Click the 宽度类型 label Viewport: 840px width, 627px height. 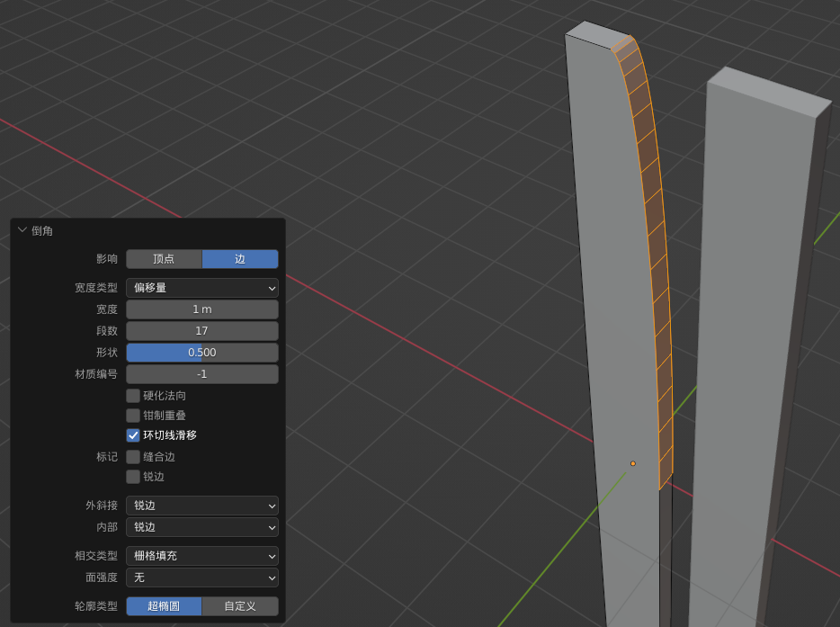click(96, 288)
